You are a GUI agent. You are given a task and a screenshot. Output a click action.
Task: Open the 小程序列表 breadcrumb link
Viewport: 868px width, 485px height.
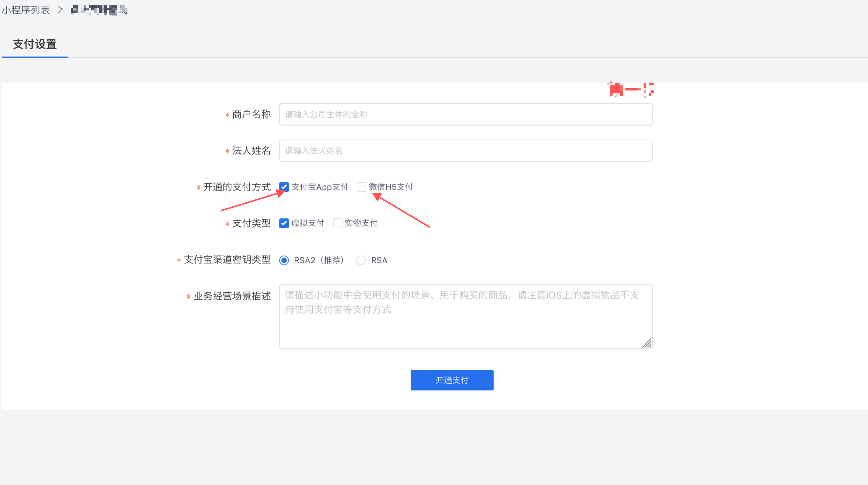(x=26, y=10)
